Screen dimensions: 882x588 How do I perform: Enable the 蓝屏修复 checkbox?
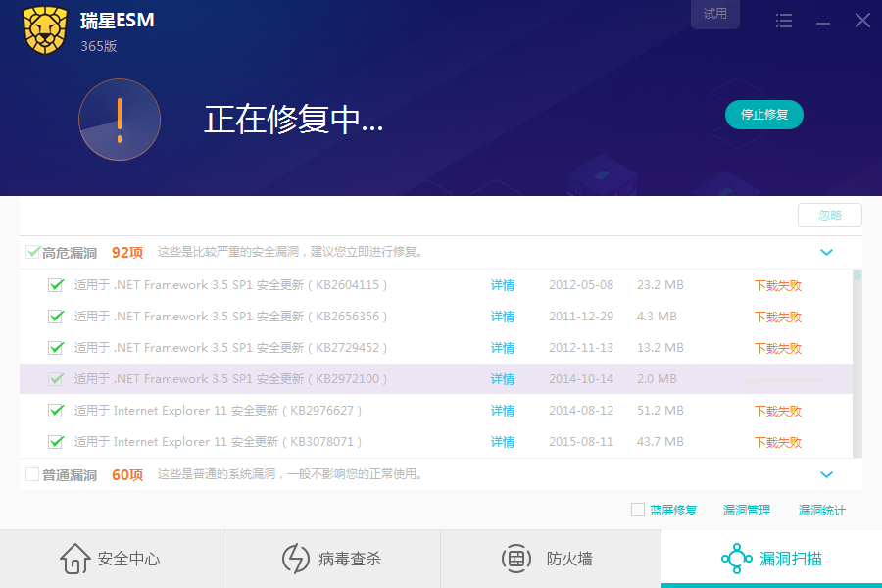pyautogui.click(x=638, y=510)
